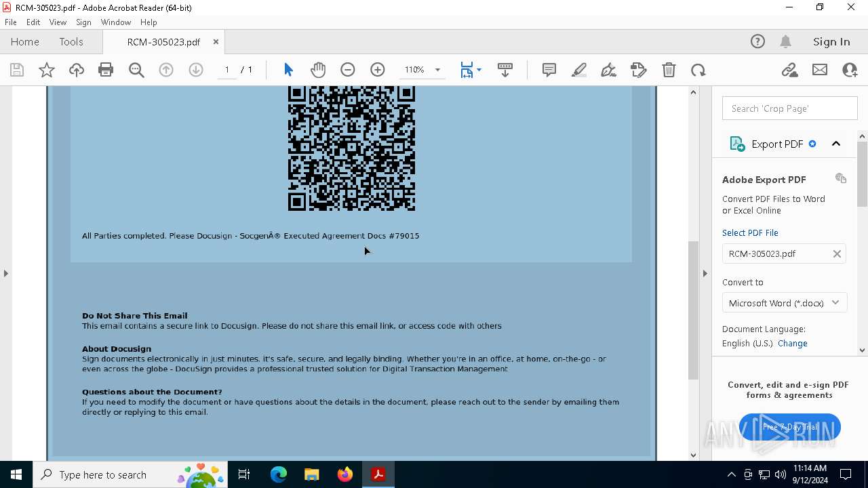Open the volume control tray icon
868x488 pixels.
781,474
